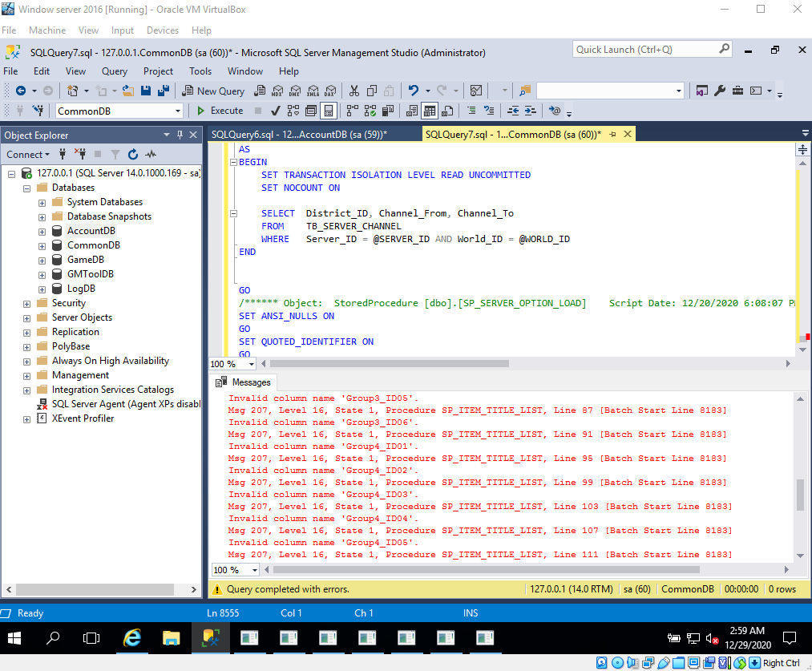The height and width of the screenshot is (671, 812).
Task: Open a new MDX query
Action: pos(277,91)
